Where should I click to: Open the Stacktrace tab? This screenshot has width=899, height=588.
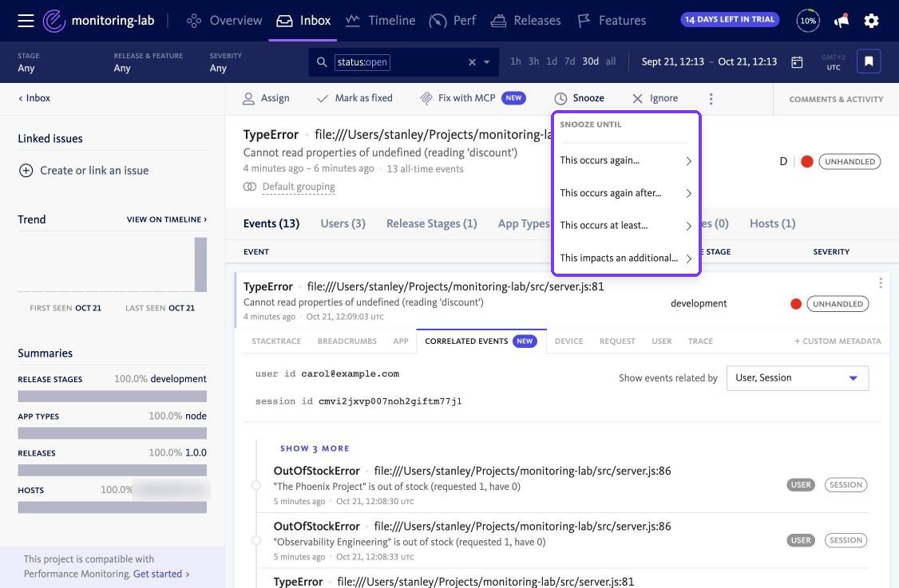276,341
